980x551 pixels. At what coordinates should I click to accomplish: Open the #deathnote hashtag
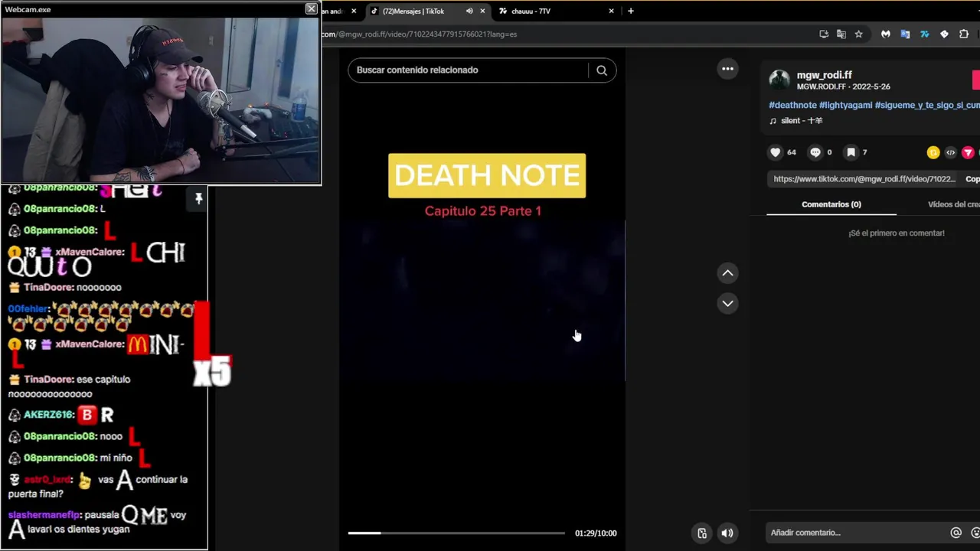(x=792, y=105)
